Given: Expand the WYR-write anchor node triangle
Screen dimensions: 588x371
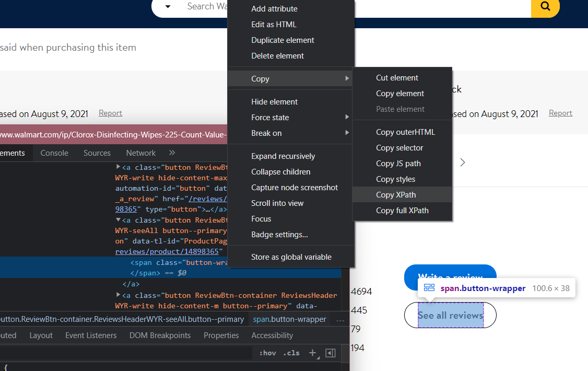Looking at the screenshot, I should (x=118, y=167).
